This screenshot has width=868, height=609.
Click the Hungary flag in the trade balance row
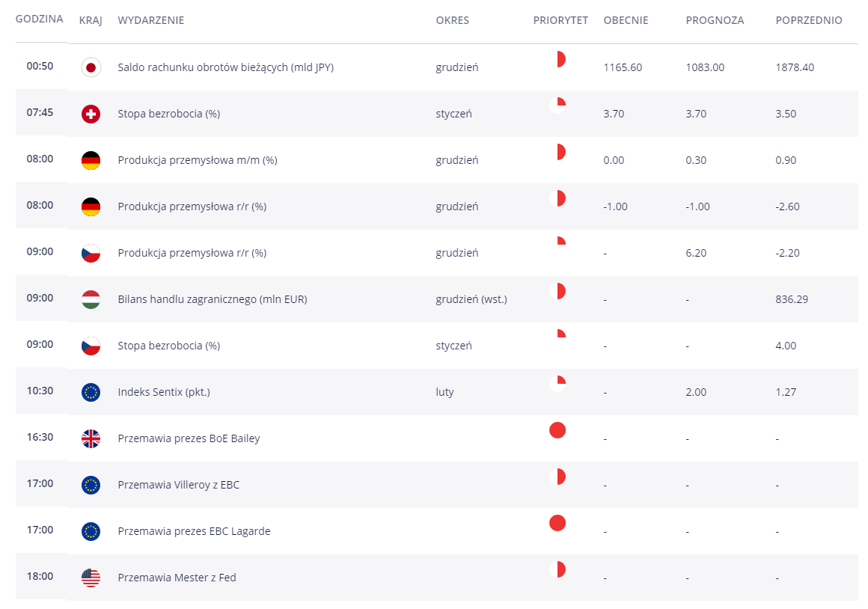91,299
